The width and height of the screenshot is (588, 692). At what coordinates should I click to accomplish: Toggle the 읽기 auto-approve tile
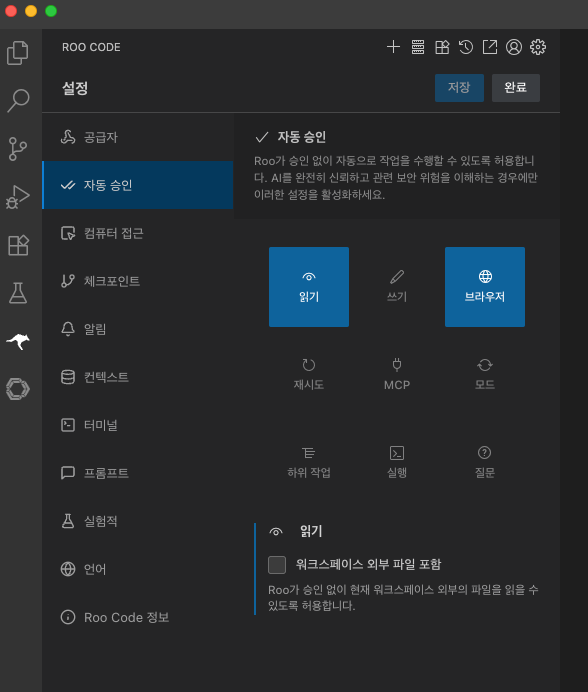pyautogui.click(x=309, y=287)
